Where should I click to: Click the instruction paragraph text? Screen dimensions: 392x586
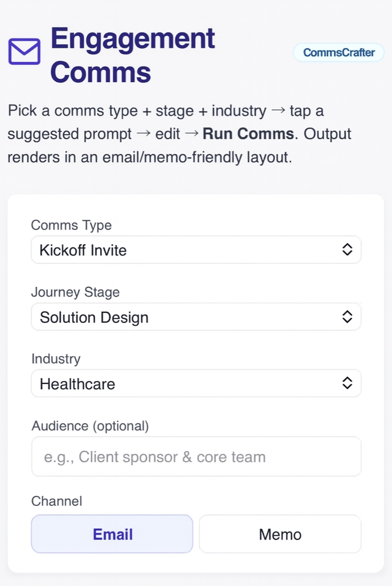(x=179, y=134)
